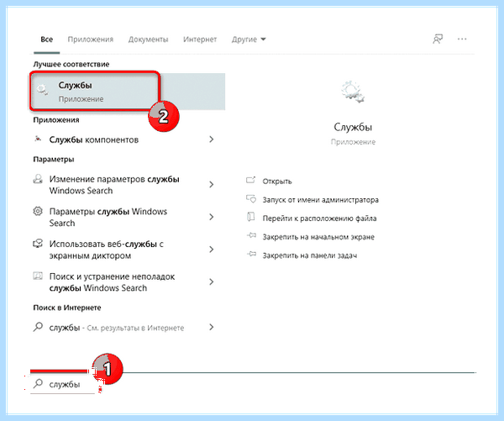Viewport: 504px width, 421px height.
Task: Open the Службы best match result
Action: coord(128,92)
